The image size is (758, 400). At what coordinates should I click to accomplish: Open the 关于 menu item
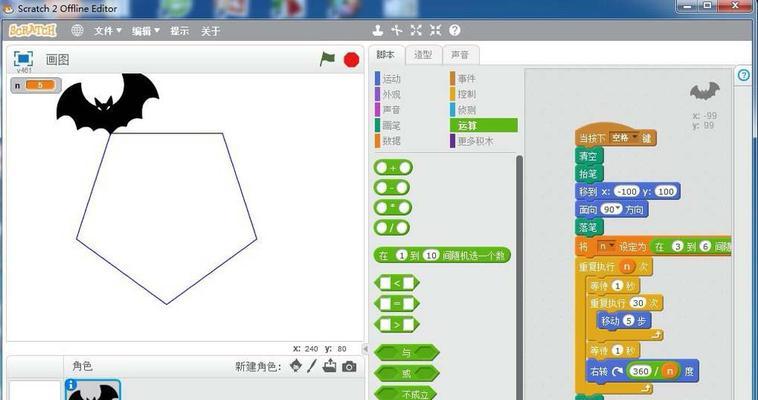click(x=210, y=31)
